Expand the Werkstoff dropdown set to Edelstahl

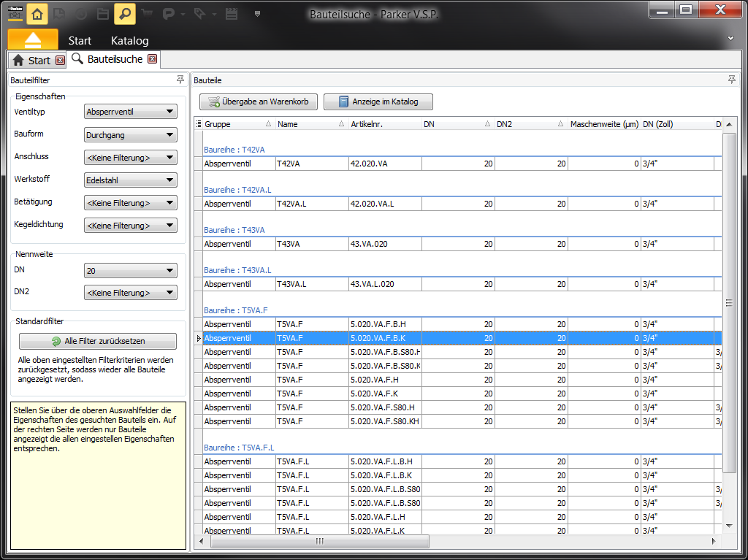click(x=131, y=180)
